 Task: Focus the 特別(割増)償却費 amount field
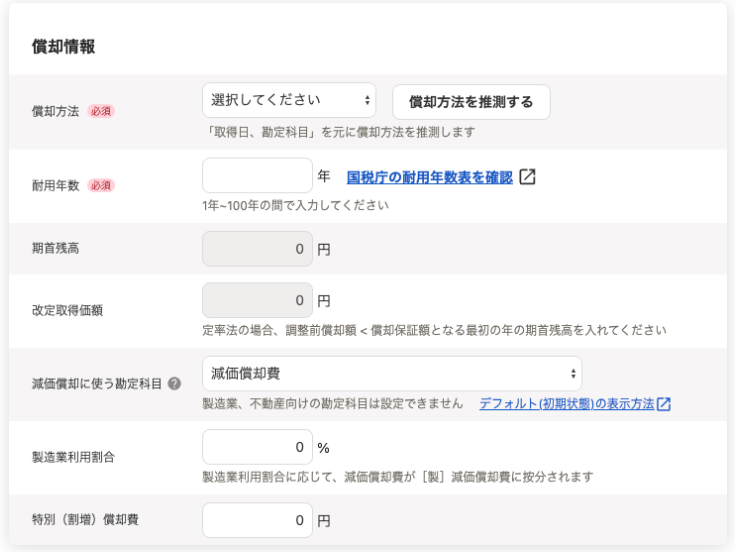[257, 520]
